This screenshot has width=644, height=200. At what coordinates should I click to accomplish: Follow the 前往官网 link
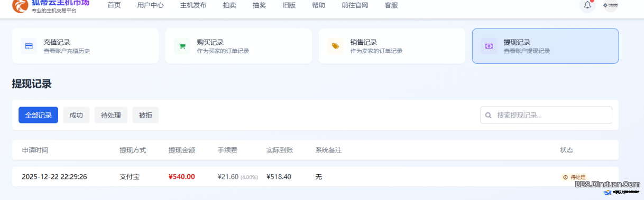[x=355, y=5]
